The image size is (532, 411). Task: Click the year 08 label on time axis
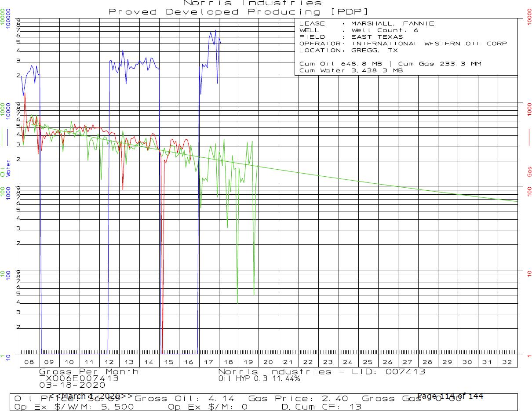(x=29, y=362)
